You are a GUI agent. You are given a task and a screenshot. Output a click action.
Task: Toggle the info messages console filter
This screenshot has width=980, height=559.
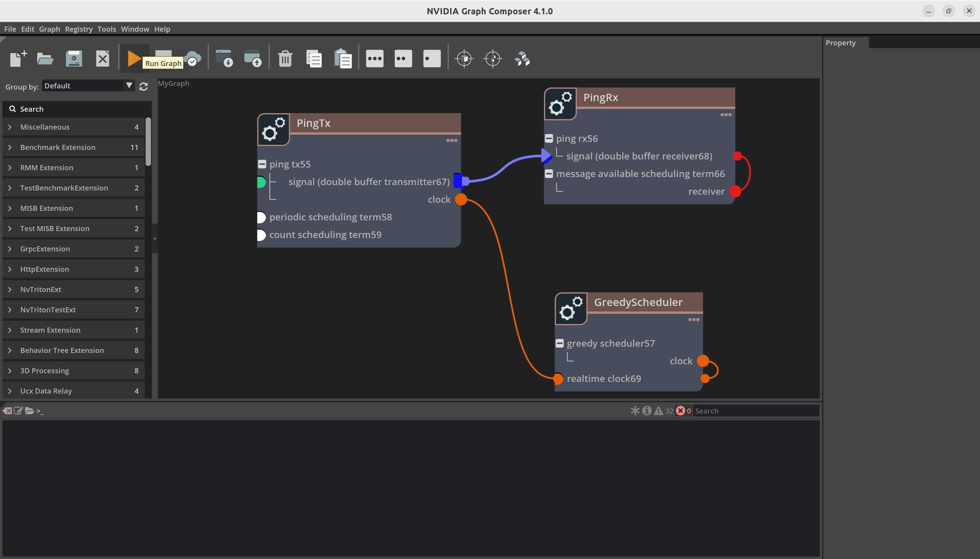point(647,411)
